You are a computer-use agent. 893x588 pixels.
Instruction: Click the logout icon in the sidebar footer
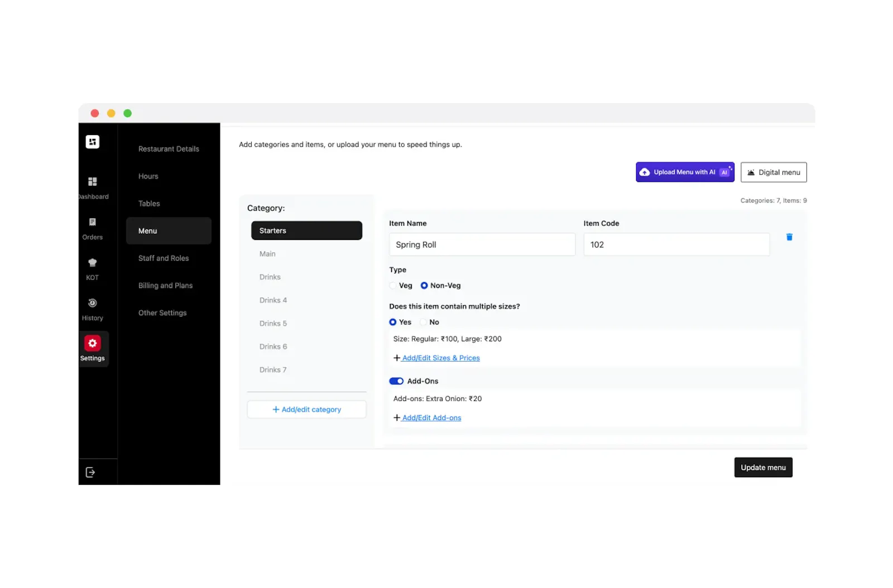point(90,473)
